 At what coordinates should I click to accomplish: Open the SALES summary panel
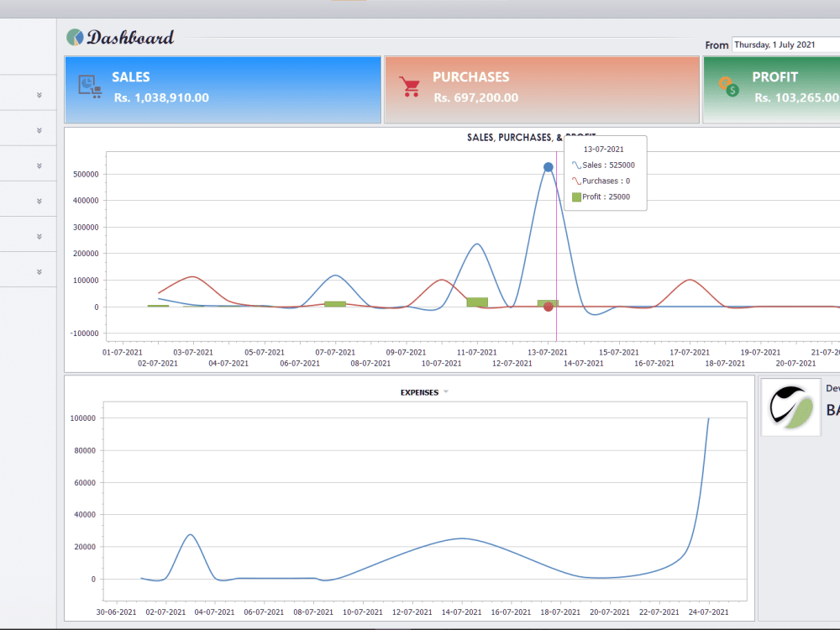(222, 90)
